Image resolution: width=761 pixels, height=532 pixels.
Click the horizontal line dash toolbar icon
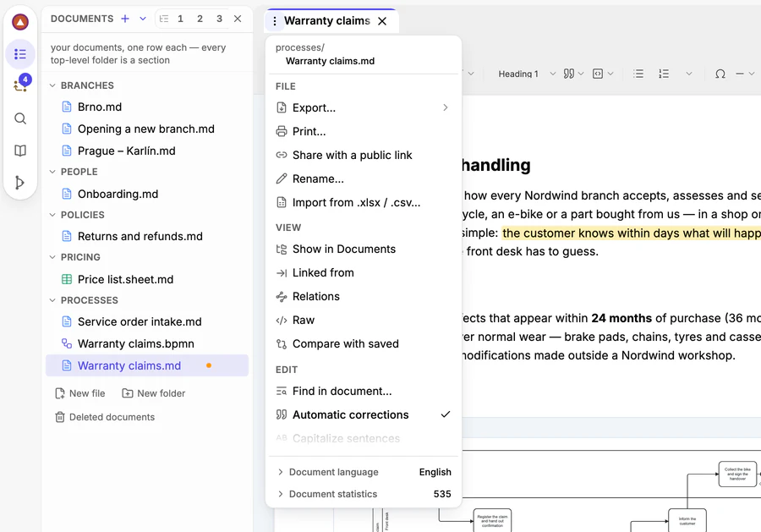click(740, 74)
